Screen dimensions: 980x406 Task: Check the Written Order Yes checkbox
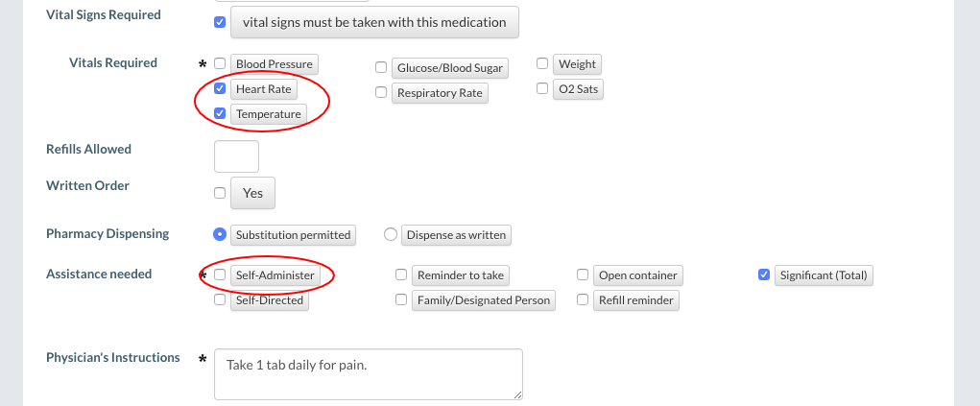[x=220, y=193]
